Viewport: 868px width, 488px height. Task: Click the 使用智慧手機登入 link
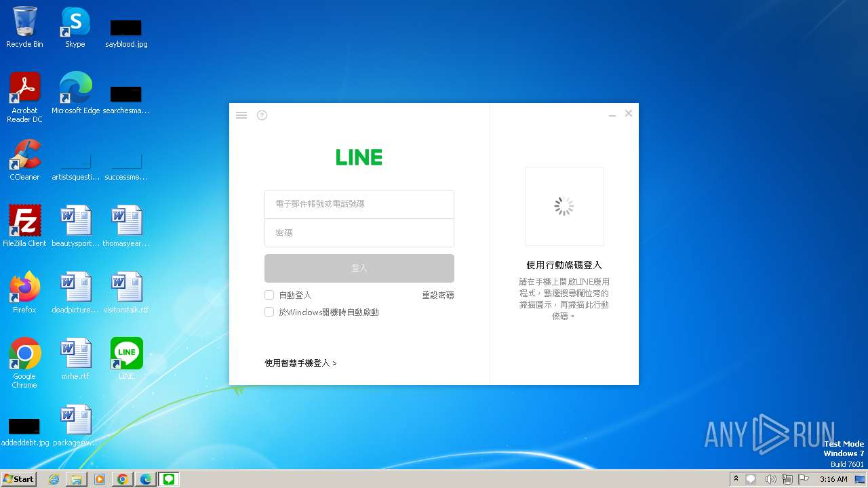(x=300, y=363)
